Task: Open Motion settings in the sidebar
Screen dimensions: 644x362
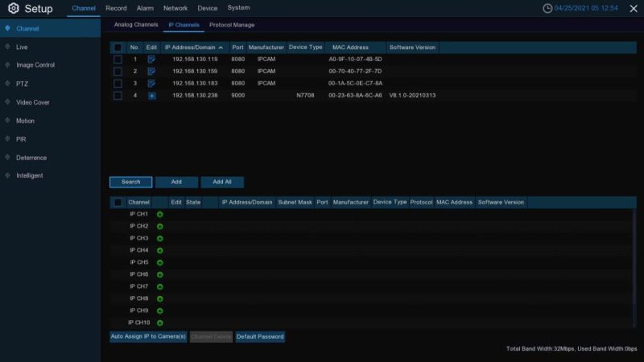Action: coord(25,121)
